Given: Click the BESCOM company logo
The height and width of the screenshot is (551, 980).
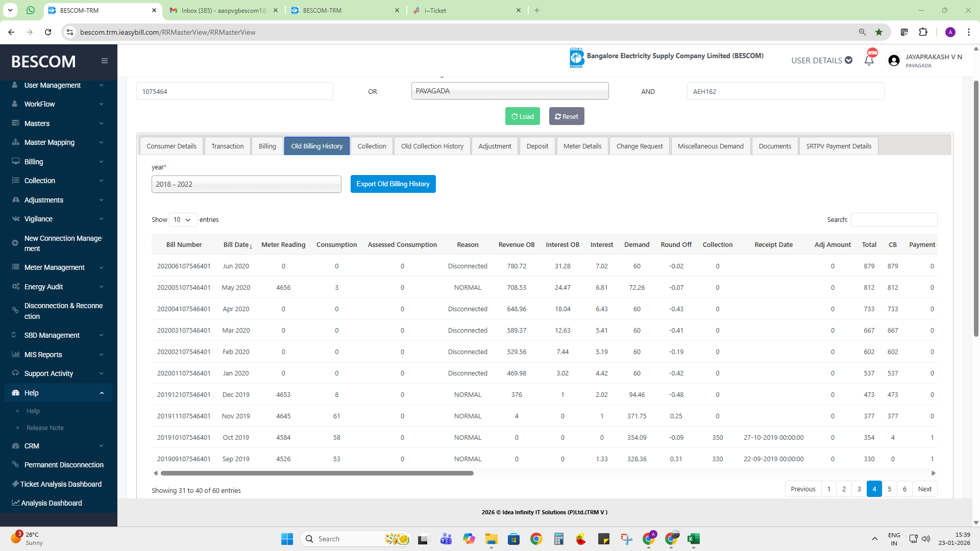Looking at the screenshot, I should (576, 58).
